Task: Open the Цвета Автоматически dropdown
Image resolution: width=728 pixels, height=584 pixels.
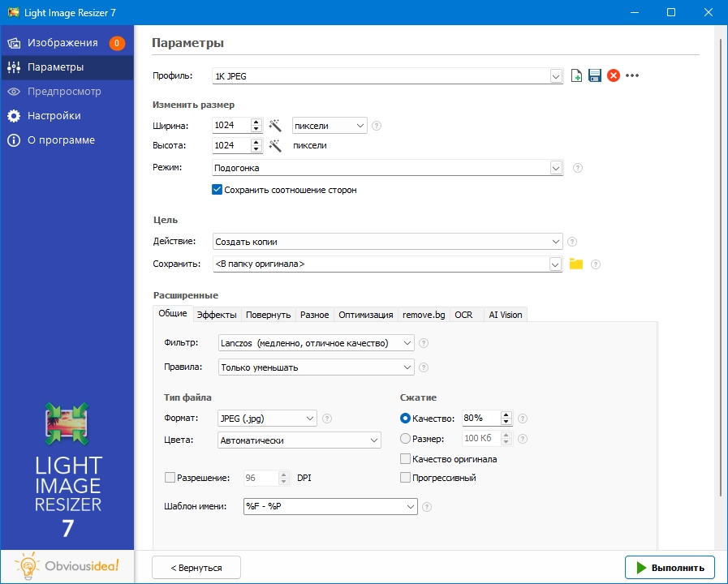Action: tap(299, 440)
